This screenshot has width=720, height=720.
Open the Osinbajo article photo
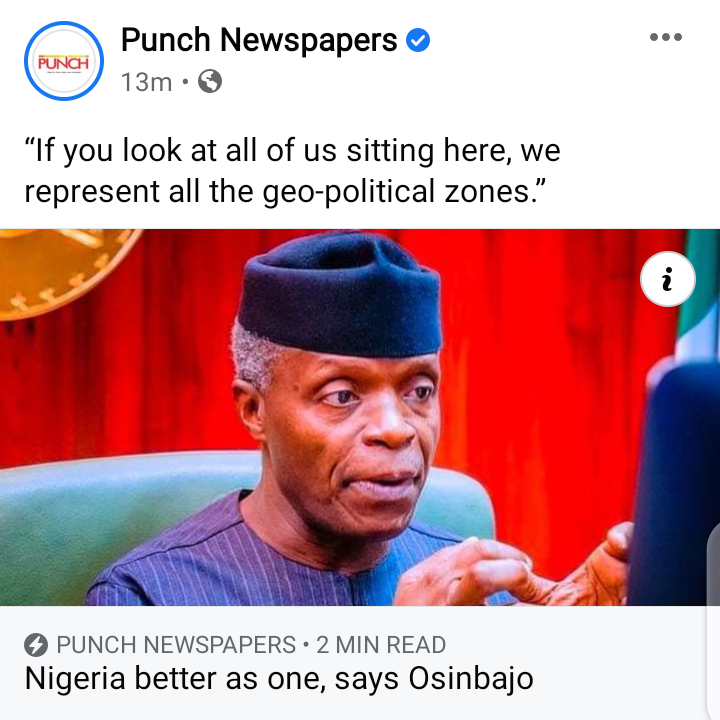point(353,417)
